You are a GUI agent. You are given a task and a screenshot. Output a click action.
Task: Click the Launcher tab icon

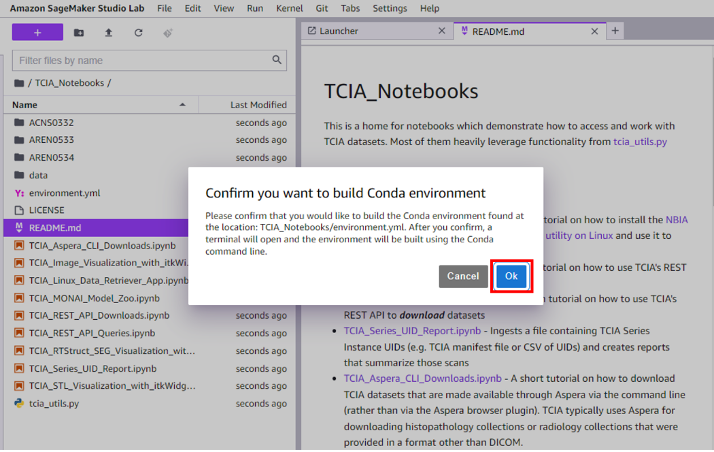[312, 30]
